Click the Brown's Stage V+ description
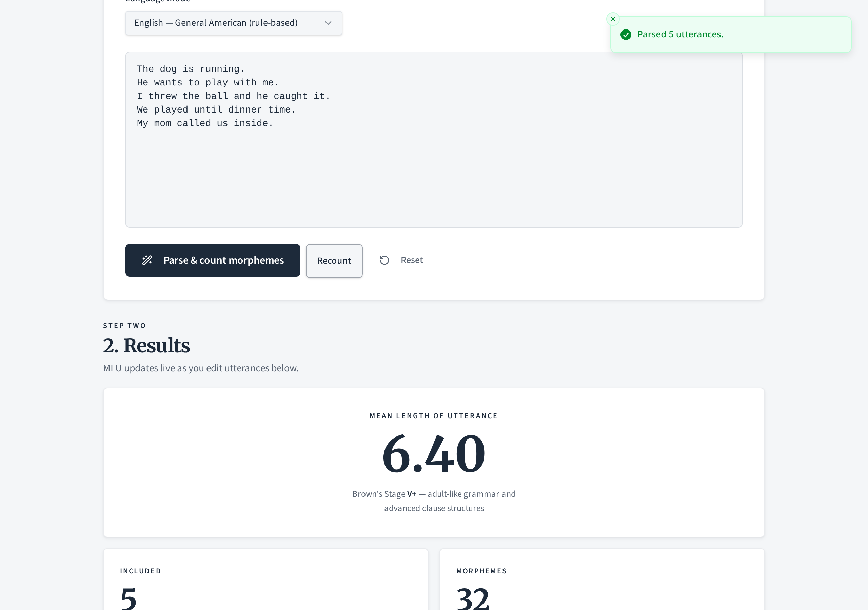Image resolution: width=868 pixels, height=610 pixels. 434,501
